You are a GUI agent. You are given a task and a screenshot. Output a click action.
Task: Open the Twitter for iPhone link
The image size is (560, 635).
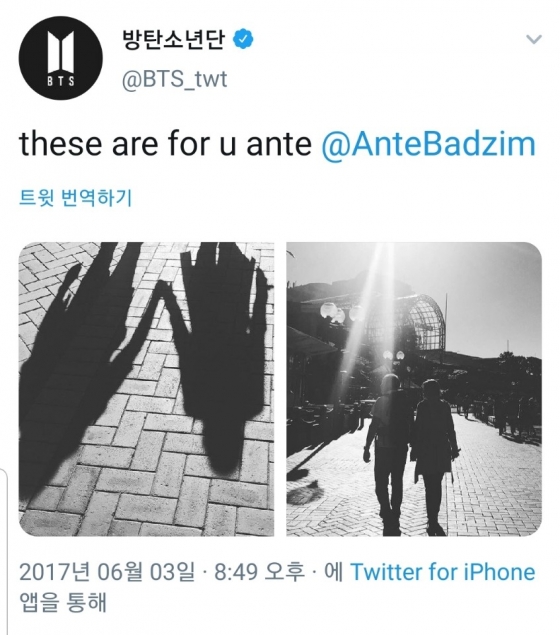pyautogui.click(x=443, y=572)
